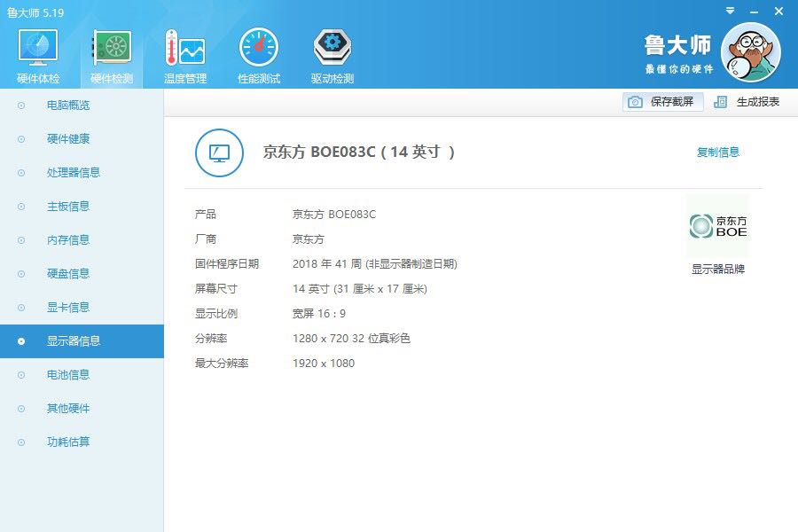This screenshot has width=798, height=532.
Task: Open 硬件体检 hardware checkup tab
Action: coord(38,56)
